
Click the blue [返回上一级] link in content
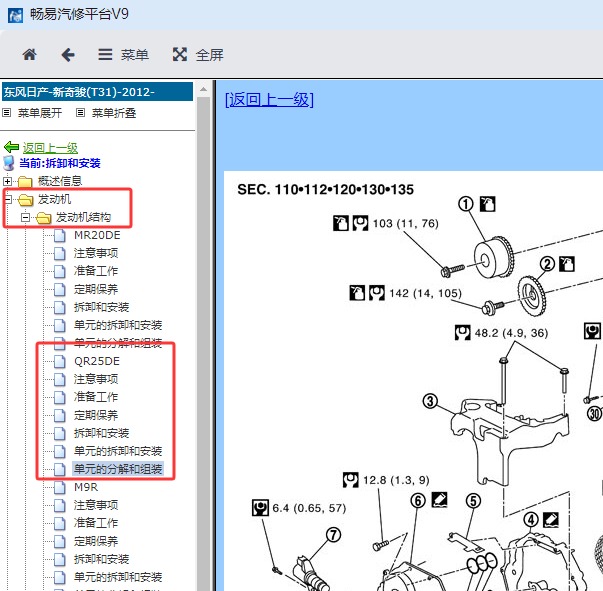[269, 100]
